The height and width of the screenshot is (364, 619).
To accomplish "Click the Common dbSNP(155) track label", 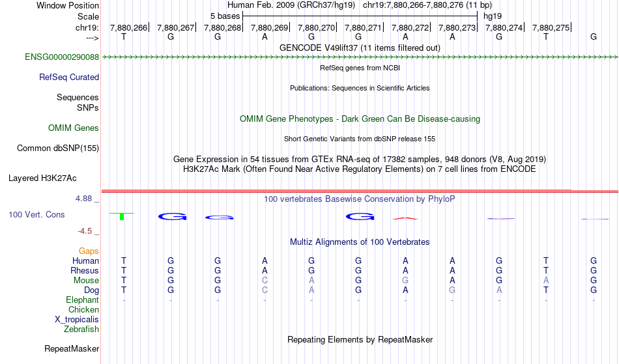I will (58, 148).
